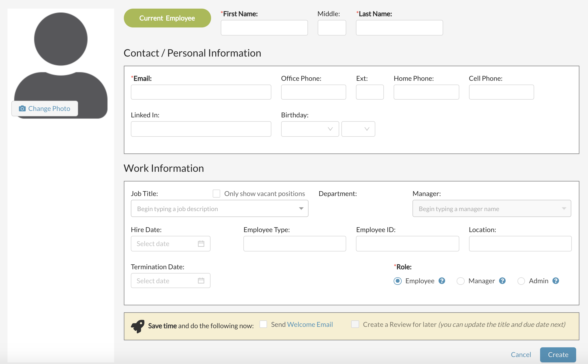Check Only show vacant positions box

coord(216,194)
